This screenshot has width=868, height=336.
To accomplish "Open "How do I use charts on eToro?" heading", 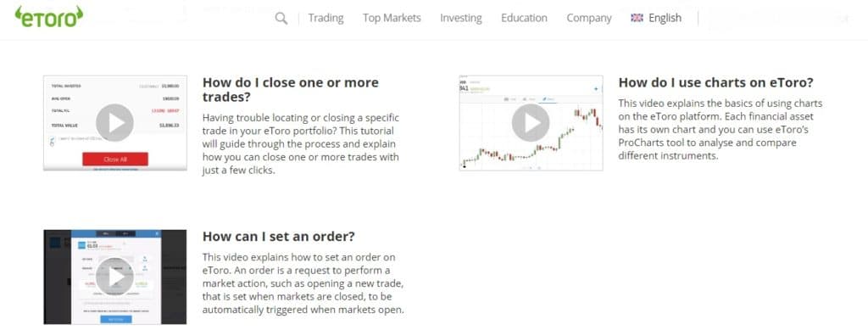I will [x=715, y=82].
